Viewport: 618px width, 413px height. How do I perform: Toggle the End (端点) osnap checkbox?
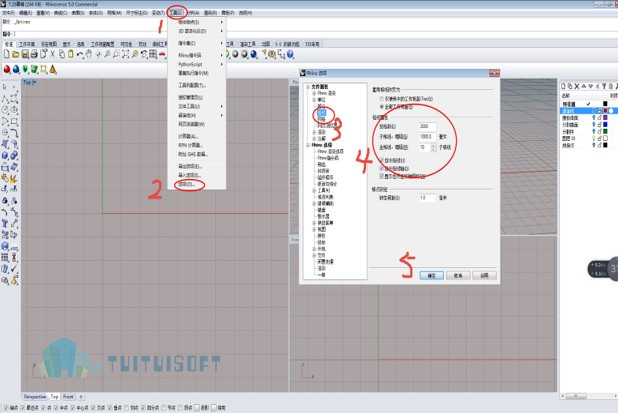6,407
